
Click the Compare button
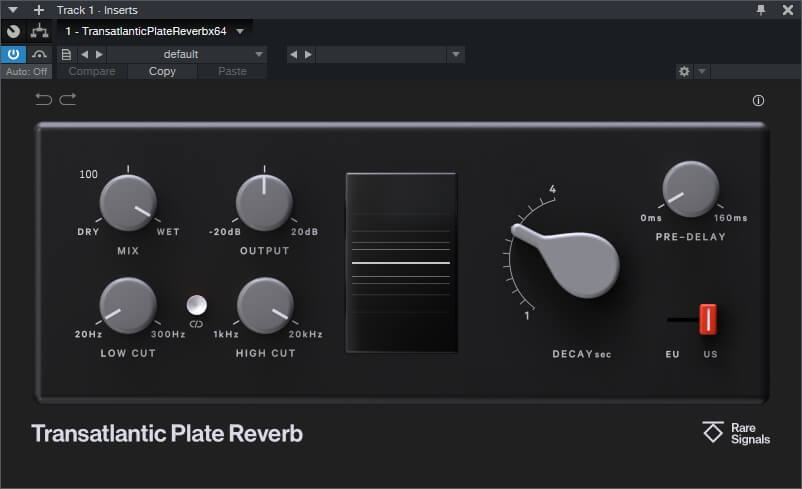tap(92, 72)
